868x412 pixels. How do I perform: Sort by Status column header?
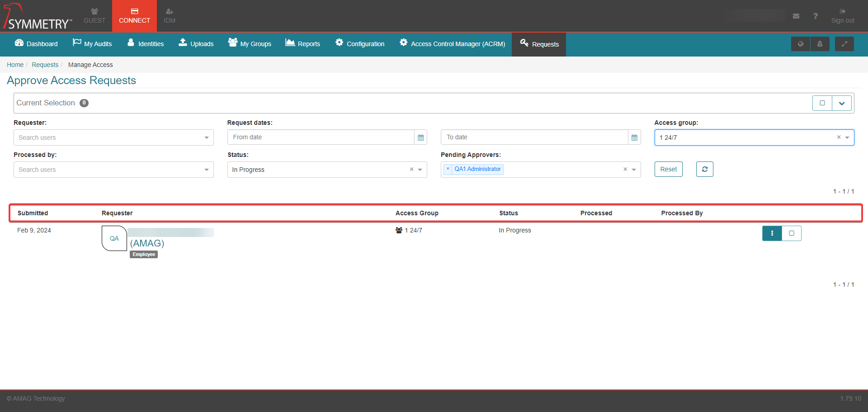click(x=509, y=213)
